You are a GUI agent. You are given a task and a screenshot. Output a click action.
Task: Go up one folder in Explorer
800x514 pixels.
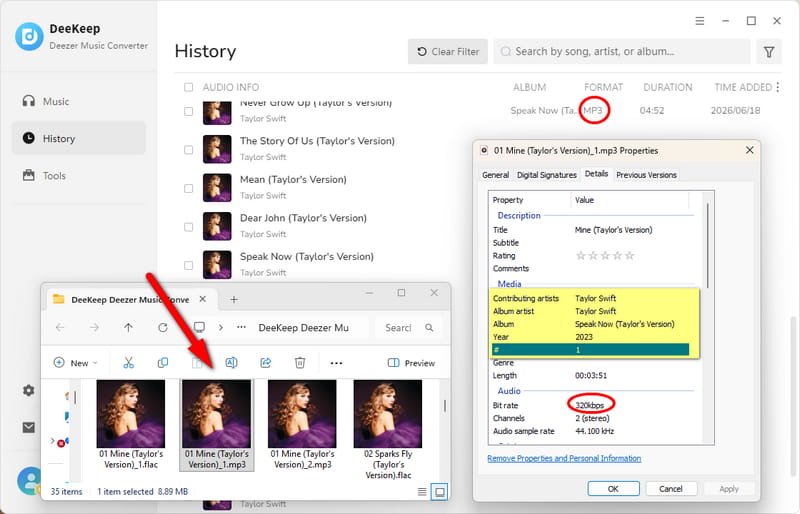coord(128,328)
